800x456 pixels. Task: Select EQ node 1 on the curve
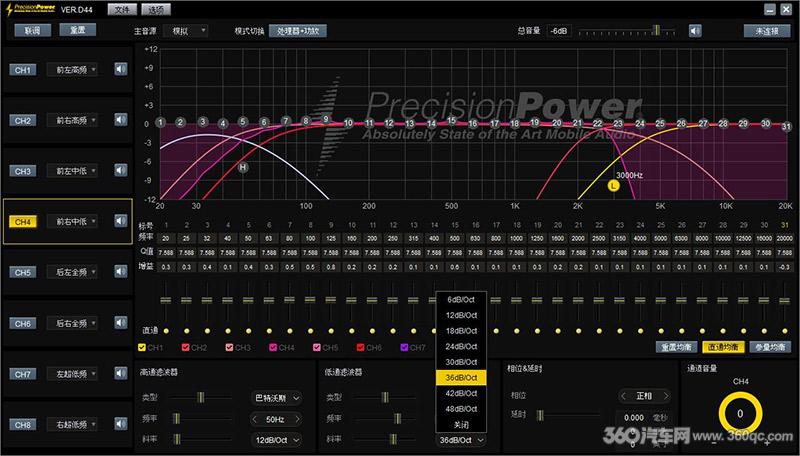coord(160,122)
